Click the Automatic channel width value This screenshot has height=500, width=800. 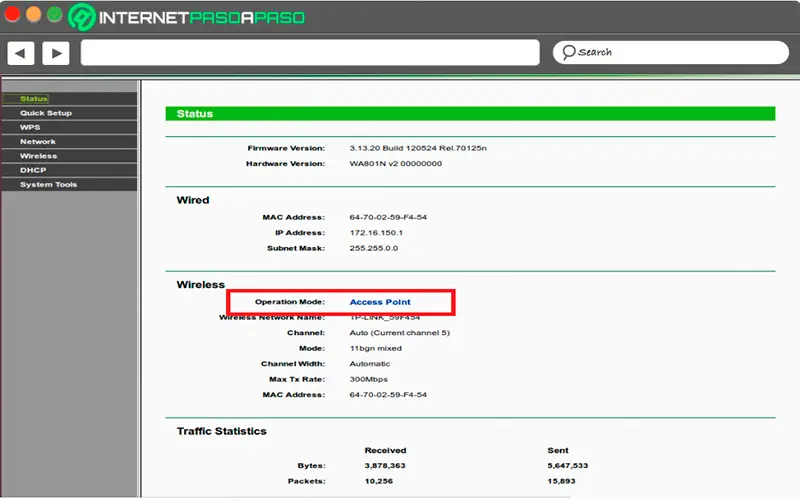[x=369, y=364]
